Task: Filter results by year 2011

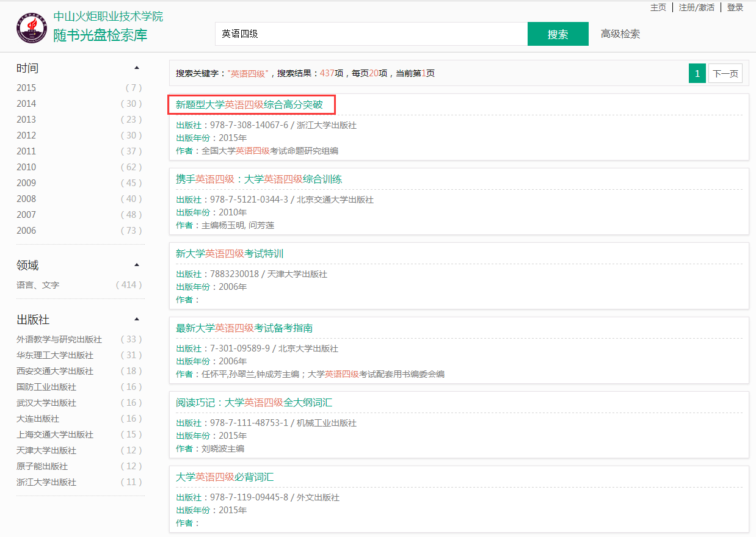Action: (x=26, y=151)
